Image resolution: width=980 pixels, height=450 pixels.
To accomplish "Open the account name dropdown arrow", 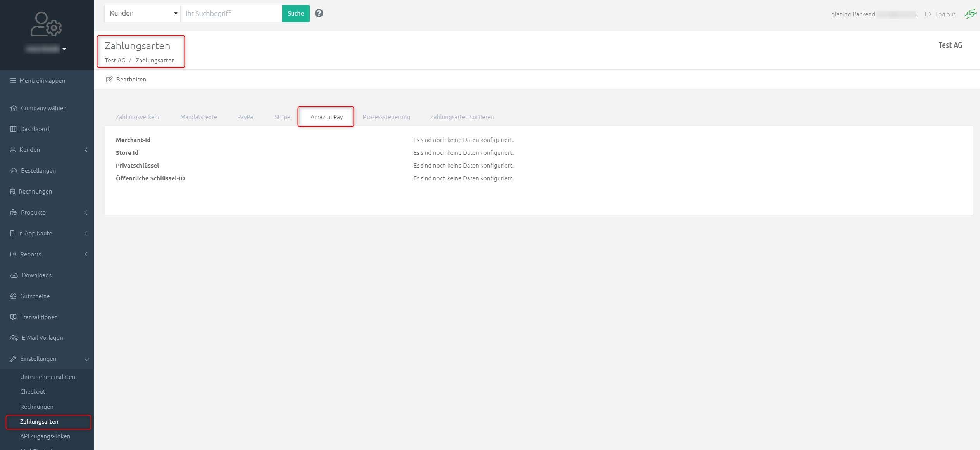I will [x=64, y=49].
